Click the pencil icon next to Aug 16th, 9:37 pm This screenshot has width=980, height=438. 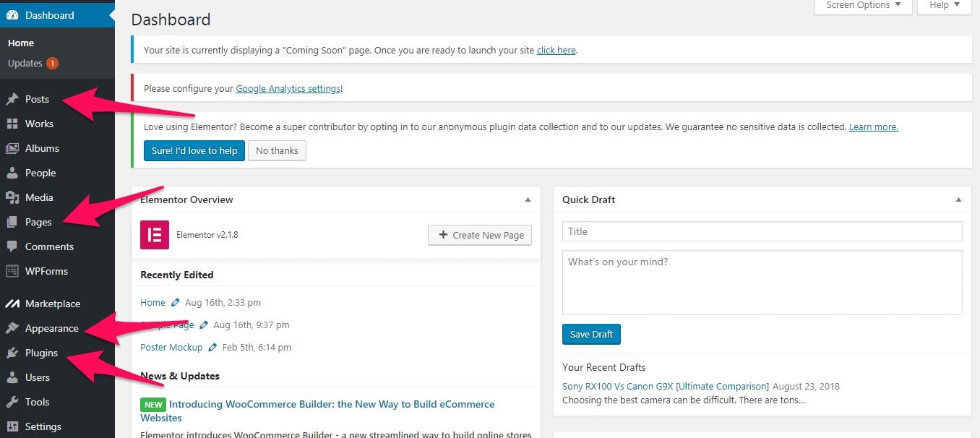204,325
